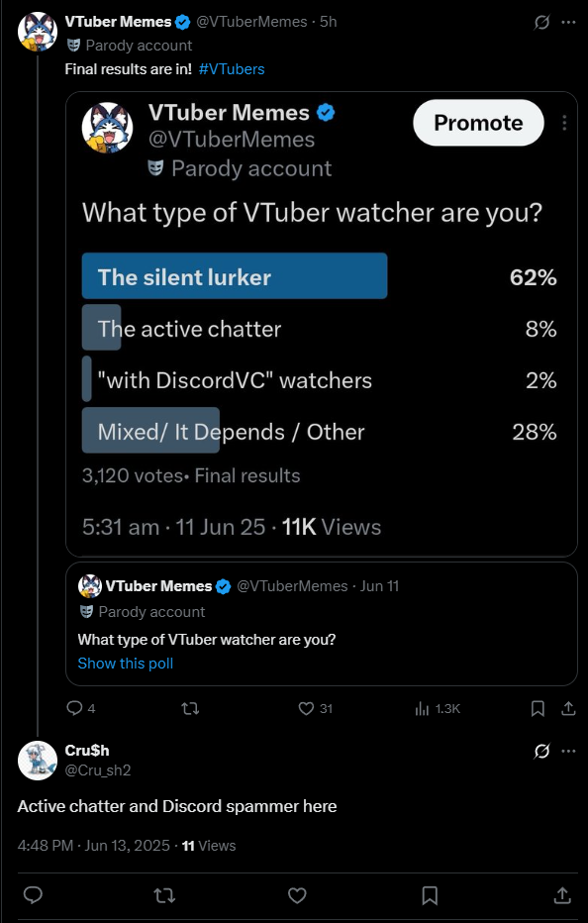Open Cru$h's profile avatar
This screenshot has width=588, height=923.
(x=38, y=761)
